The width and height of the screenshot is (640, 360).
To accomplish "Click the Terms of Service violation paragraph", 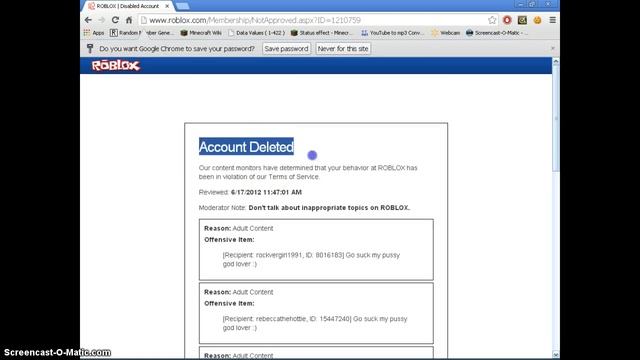I will coord(308,172).
